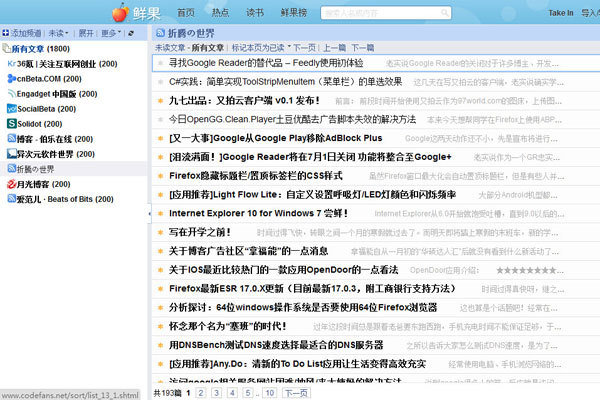The height and width of the screenshot is (400, 600).
Task: Click the SocialBeta feed icon
Action: tap(11, 109)
